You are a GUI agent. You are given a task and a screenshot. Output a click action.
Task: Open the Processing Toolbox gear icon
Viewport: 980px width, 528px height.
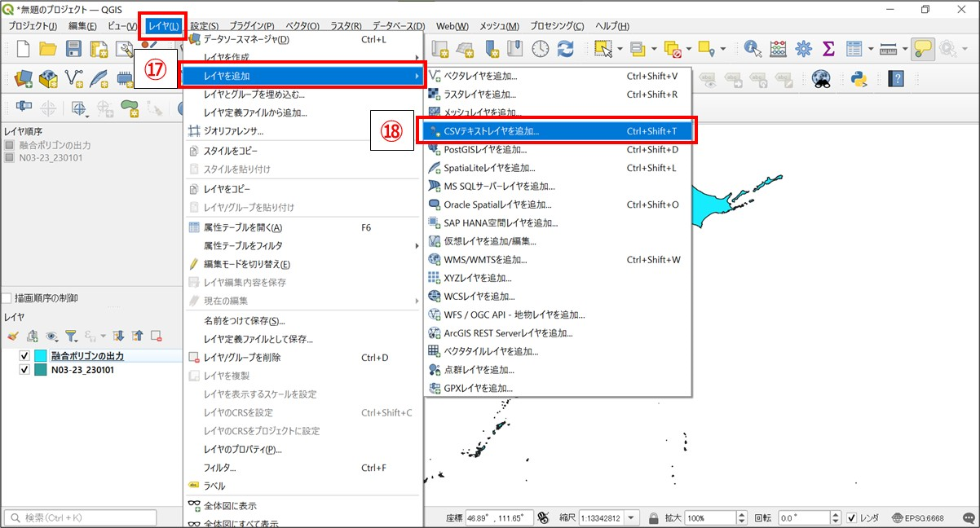point(804,50)
